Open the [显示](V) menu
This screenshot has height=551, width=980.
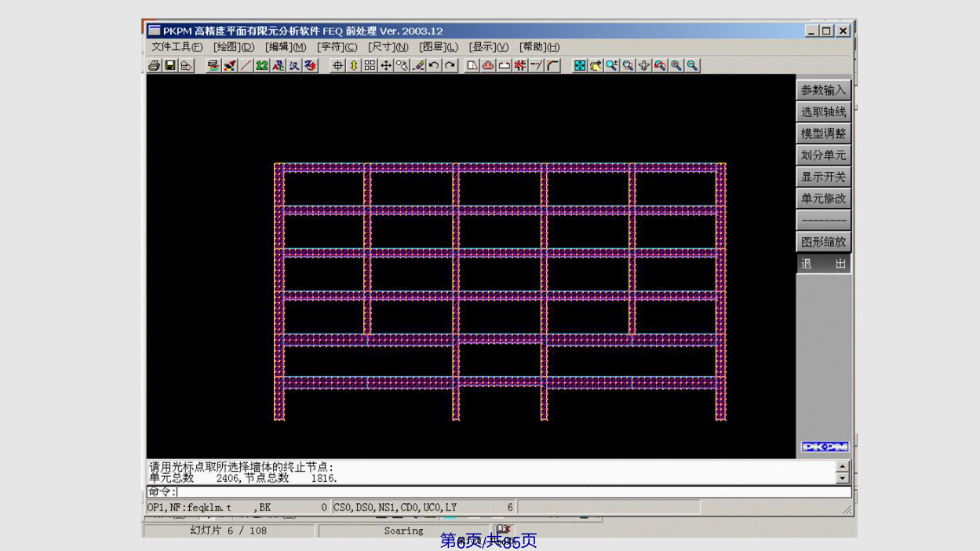[x=489, y=47]
